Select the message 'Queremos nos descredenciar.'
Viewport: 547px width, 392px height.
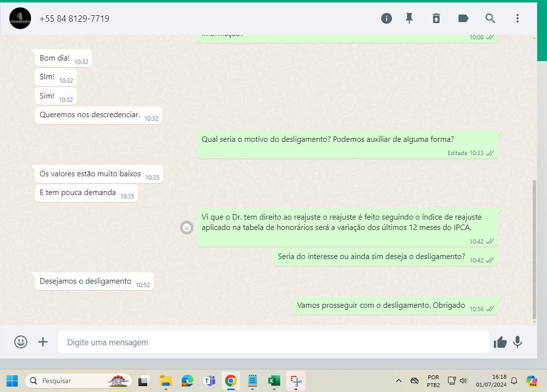point(98,115)
